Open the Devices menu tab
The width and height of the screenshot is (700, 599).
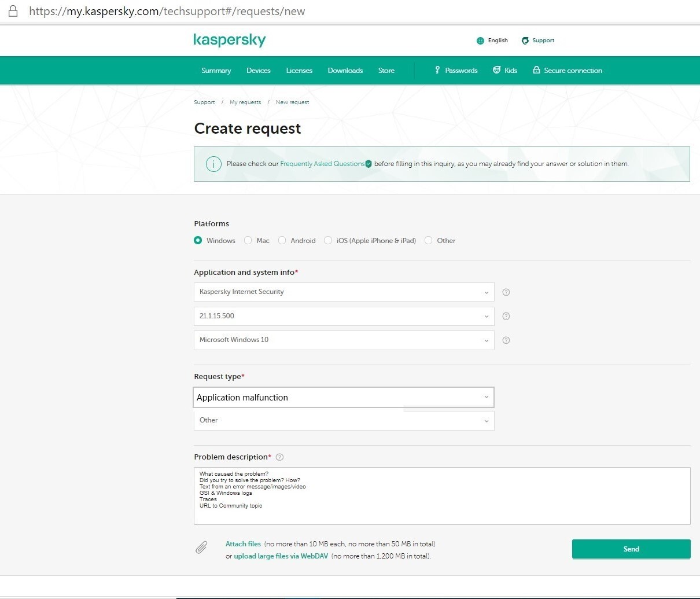(x=259, y=71)
